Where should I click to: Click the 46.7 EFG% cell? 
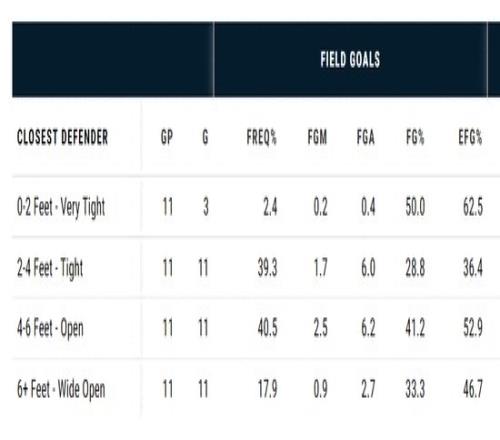tap(473, 389)
